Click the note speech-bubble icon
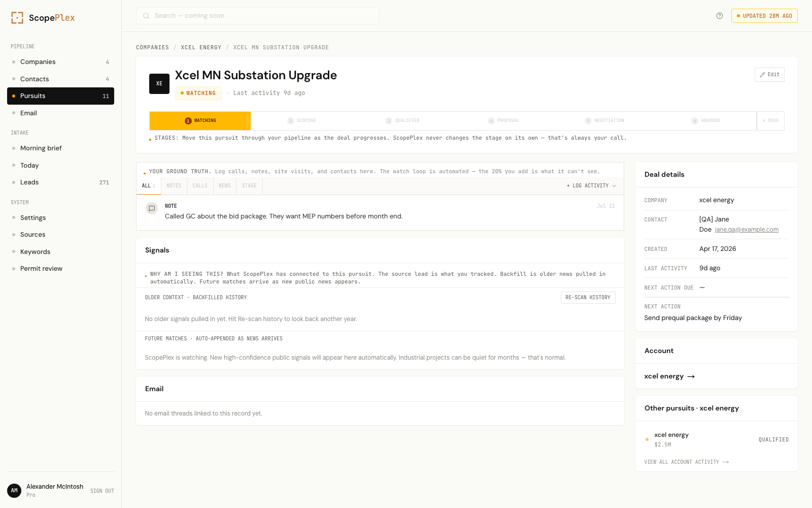 152,208
